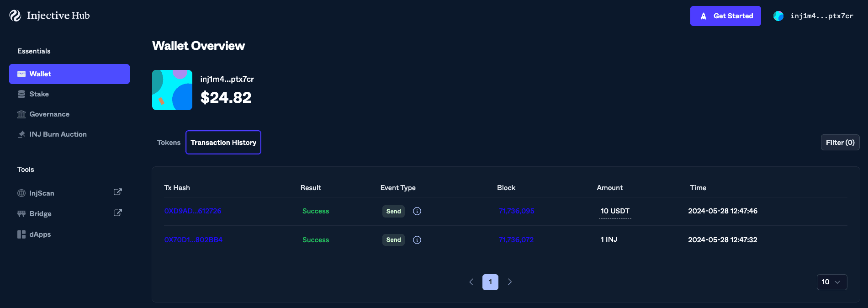Open the Wallet section in the sidebar
The height and width of the screenshot is (308, 868).
(x=69, y=74)
